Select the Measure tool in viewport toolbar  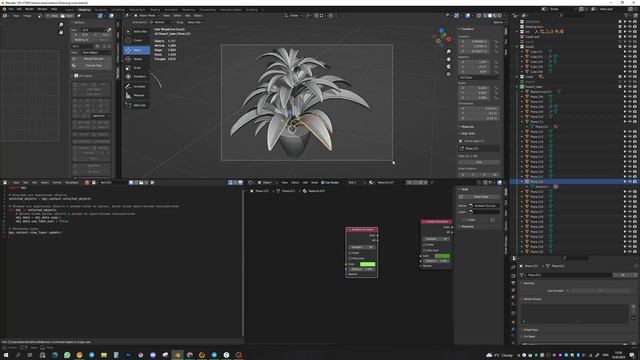136,96
